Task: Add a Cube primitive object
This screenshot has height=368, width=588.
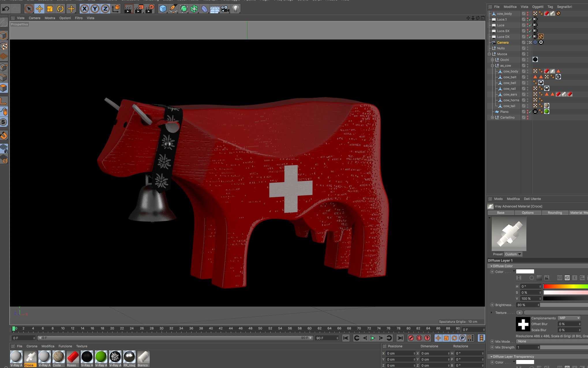Action: coord(163,9)
